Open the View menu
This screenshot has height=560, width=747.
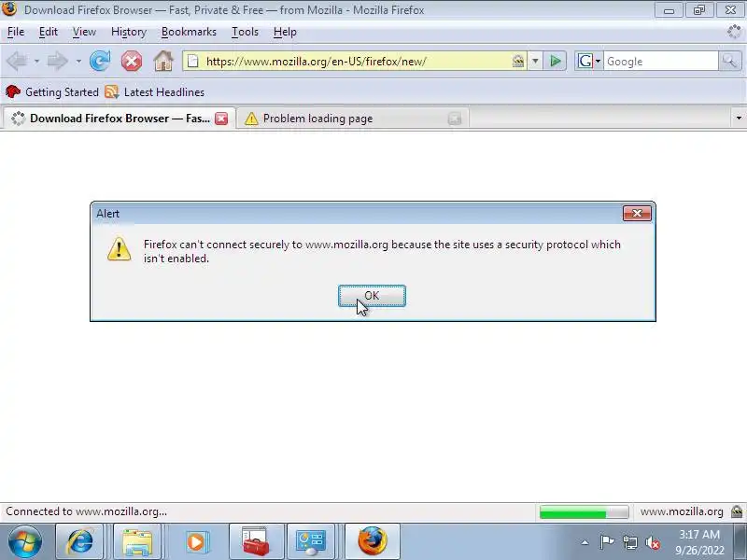tap(84, 32)
